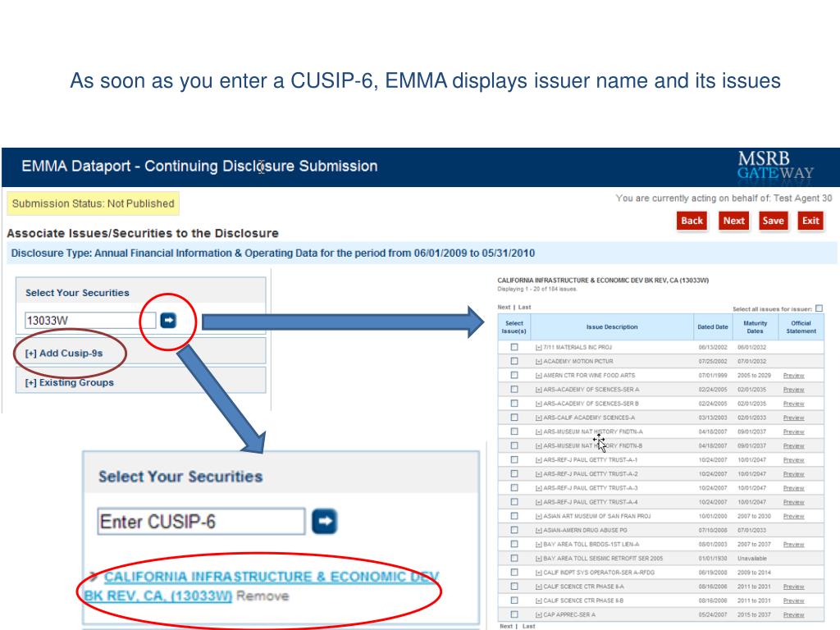Image resolution: width=840 pixels, height=630 pixels.
Task: Click the Issue Description column header
Action: 612,326
